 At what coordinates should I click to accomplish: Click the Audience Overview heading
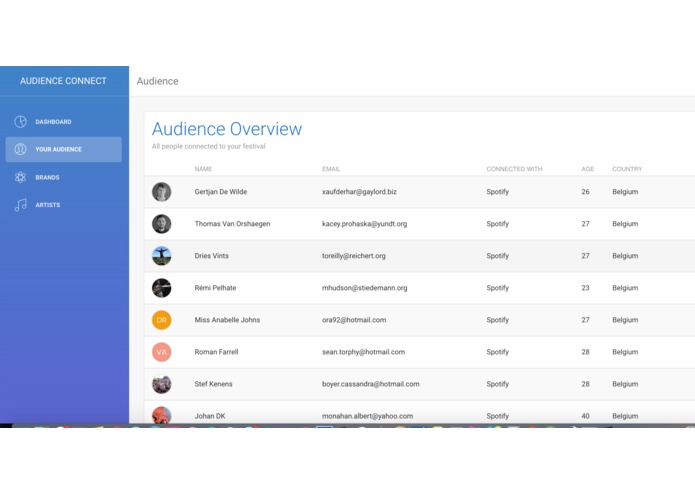point(227,129)
